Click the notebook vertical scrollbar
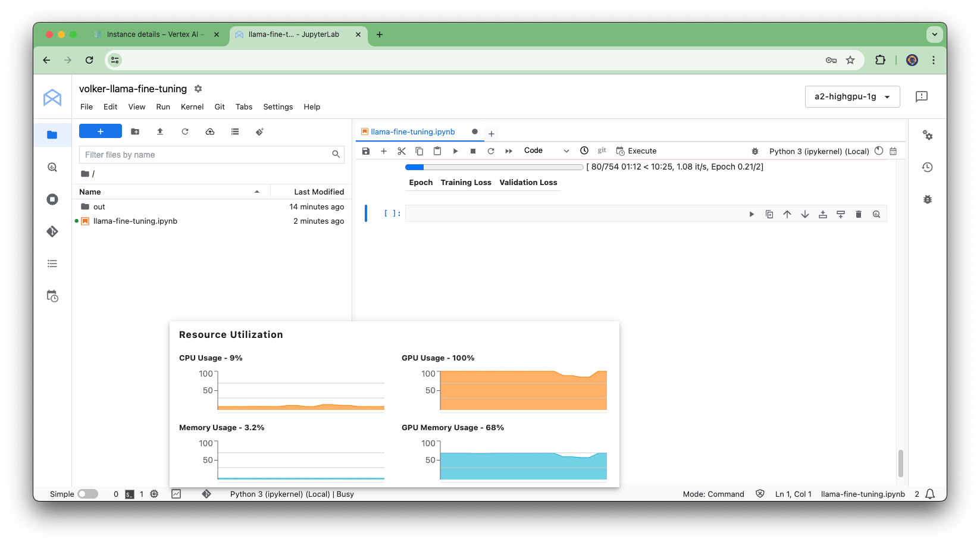Screen dimensions: 980x545 (x=900, y=463)
